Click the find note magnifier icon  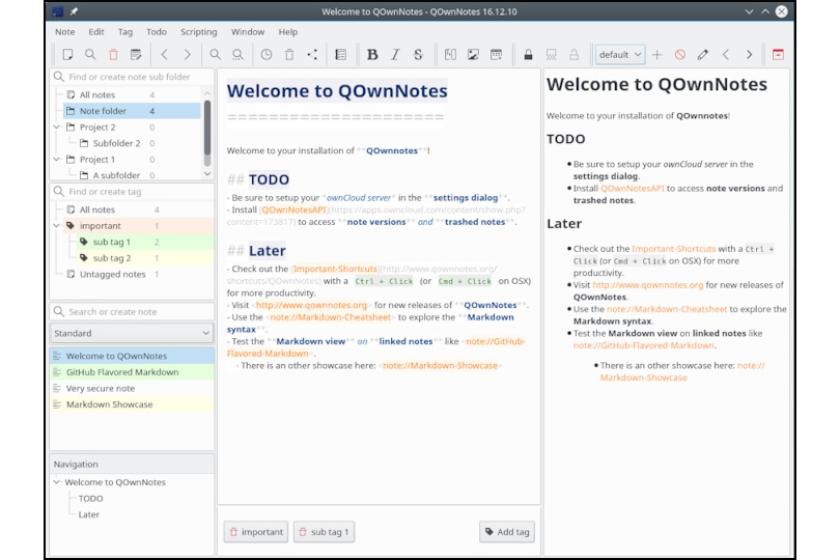coord(90,54)
